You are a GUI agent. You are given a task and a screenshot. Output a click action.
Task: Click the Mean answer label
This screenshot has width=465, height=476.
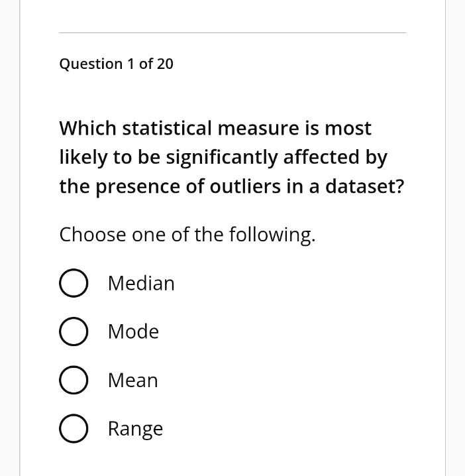point(132,381)
